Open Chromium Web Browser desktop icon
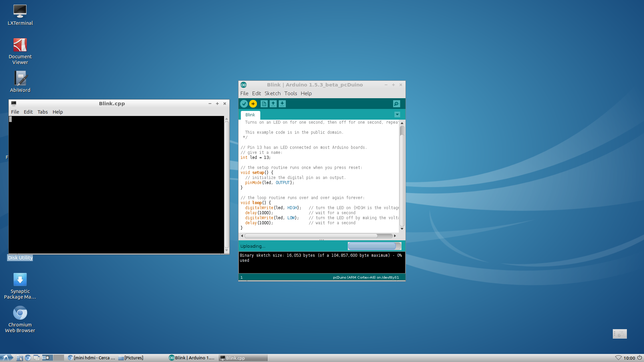Viewport: 644px width, 362px height. (x=20, y=319)
